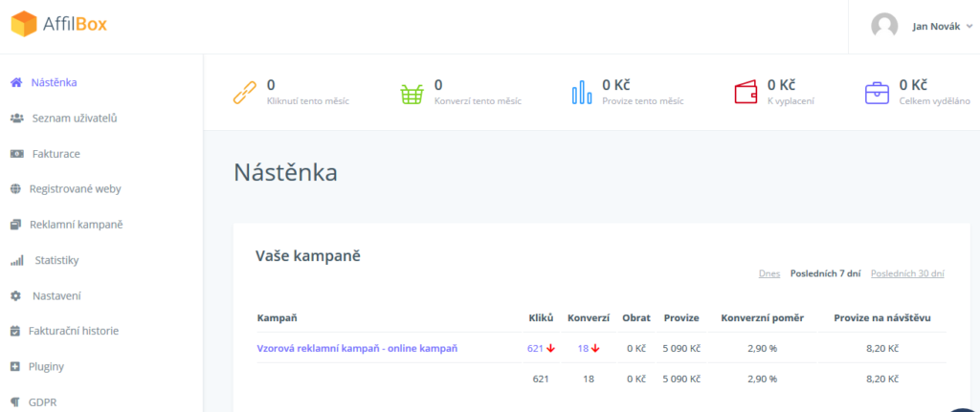Click the Konverzí tento měsíc label
980x412 pixels.
(x=478, y=101)
